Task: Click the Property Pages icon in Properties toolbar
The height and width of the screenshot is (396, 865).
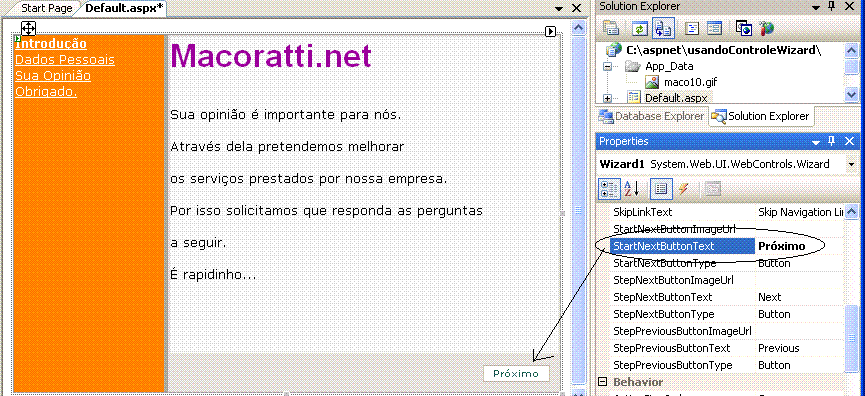Action: 712,189
